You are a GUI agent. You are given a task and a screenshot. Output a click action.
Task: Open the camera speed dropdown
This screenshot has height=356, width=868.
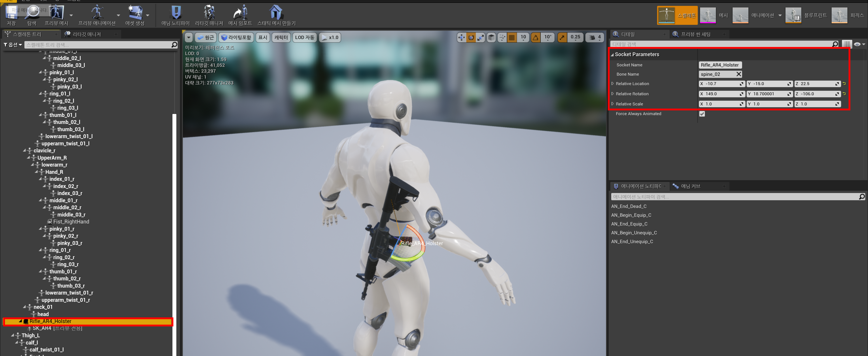coord(595,37)
